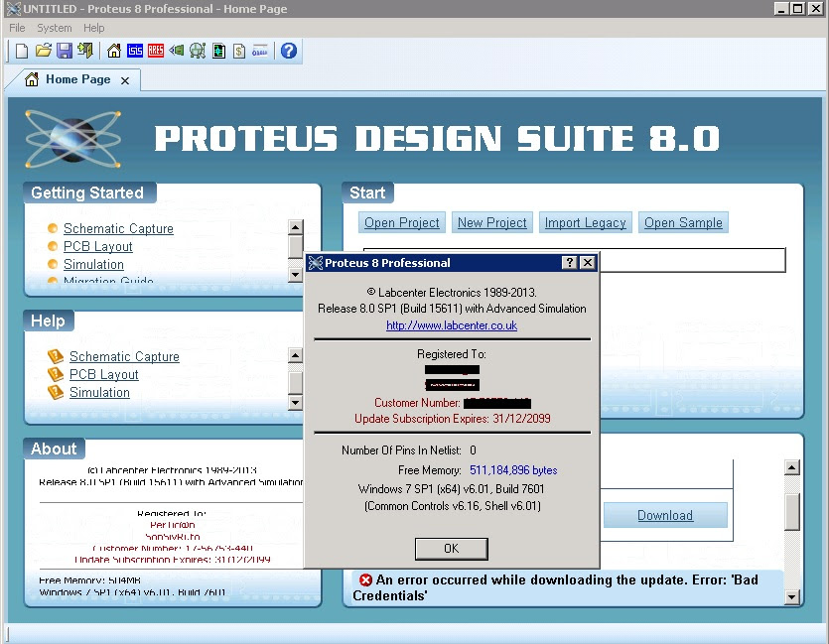Click the New Project button
This screenshot has height=644, width=829.
coord(491,222)
